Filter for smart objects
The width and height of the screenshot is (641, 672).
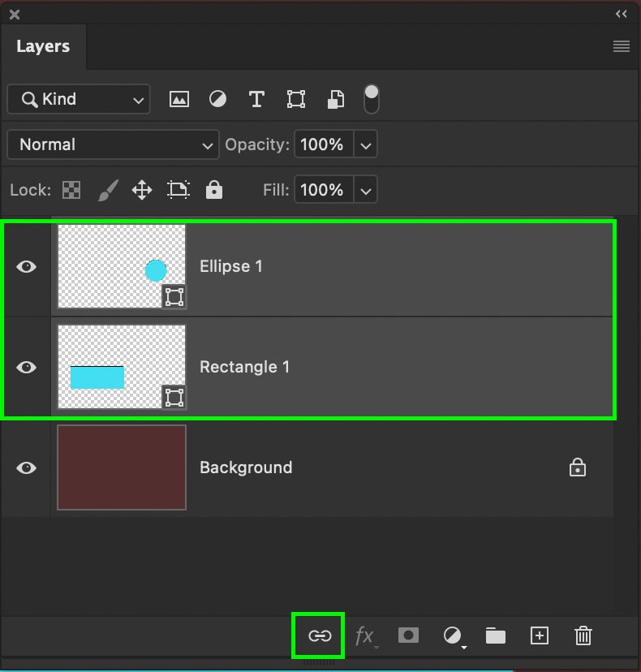335,100
